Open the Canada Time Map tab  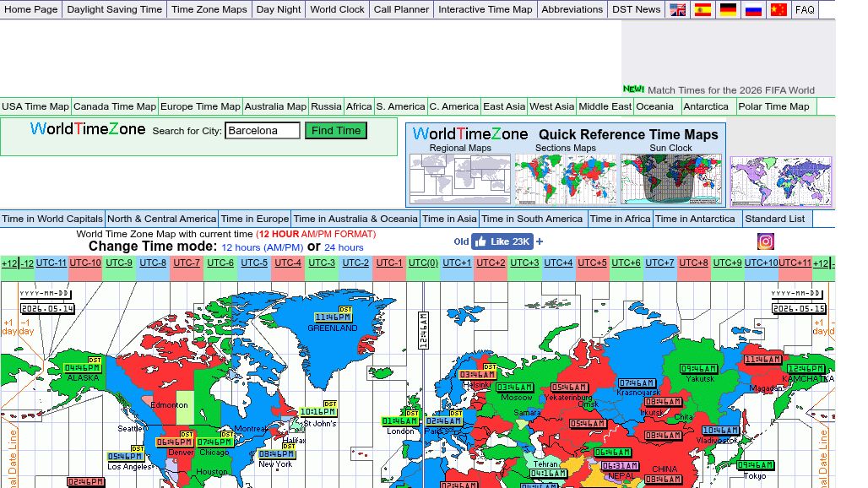[115, 106]
